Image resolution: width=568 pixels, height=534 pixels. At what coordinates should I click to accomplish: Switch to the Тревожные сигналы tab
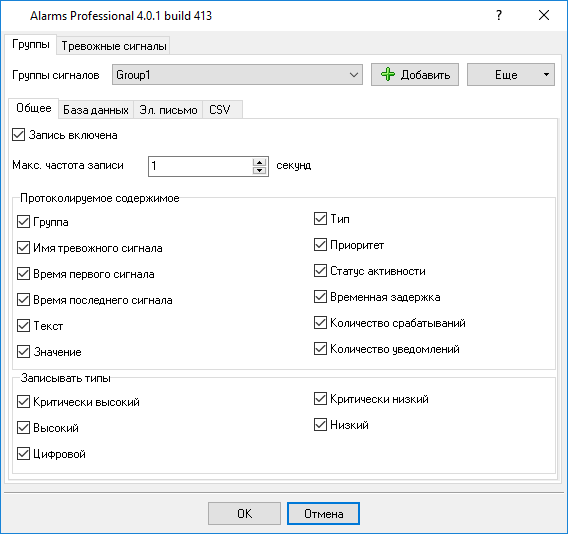click(114, 46)
